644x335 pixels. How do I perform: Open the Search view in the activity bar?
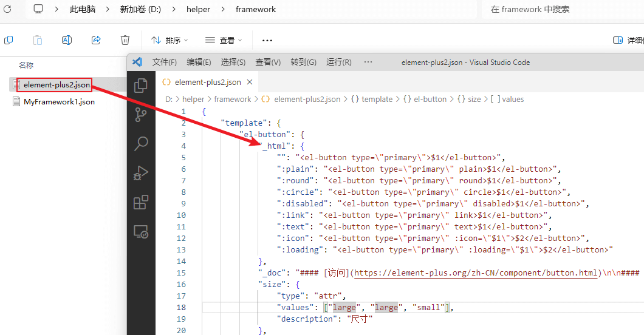coord(141,143)
